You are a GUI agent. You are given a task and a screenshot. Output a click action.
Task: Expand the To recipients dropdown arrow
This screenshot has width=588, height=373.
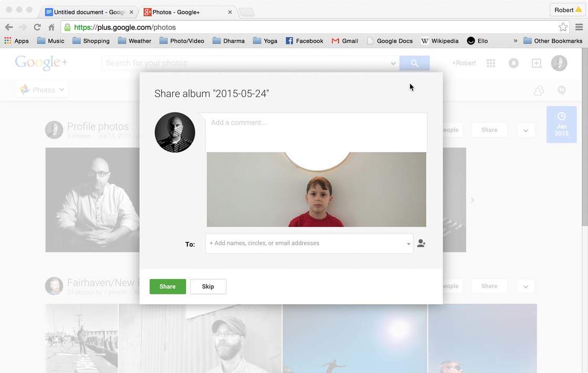click(x=408, y=244)
